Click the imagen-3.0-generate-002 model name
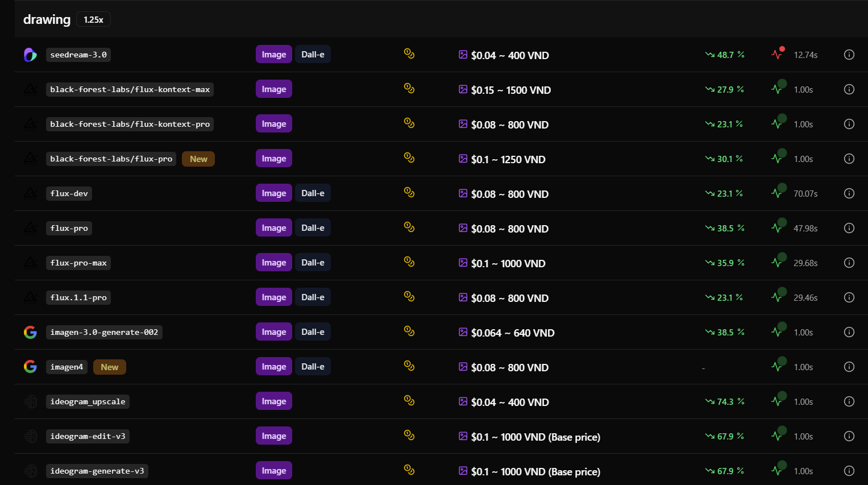The width and height of the screenshot is (868, 485). (x=104, y=331)
